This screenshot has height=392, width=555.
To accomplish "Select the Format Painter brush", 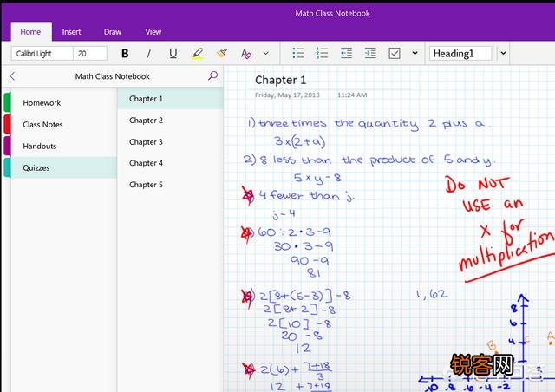I will pyautogui.click(x=222, y=54).
